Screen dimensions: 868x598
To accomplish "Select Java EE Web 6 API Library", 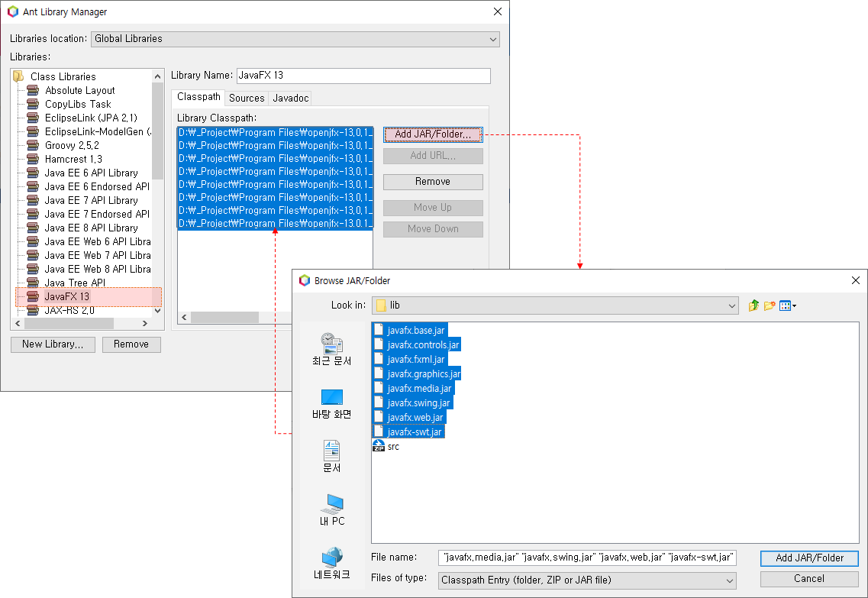I will pos(98,241).
